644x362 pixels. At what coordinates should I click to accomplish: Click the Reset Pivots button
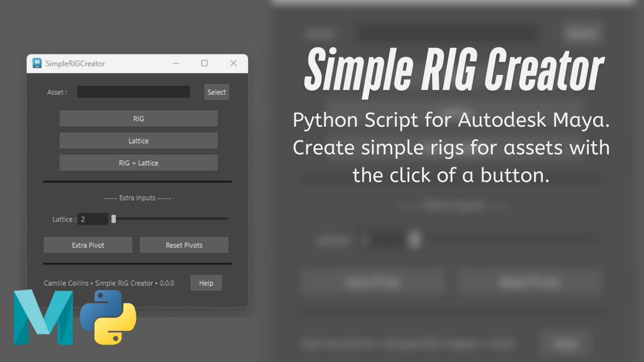184,245
